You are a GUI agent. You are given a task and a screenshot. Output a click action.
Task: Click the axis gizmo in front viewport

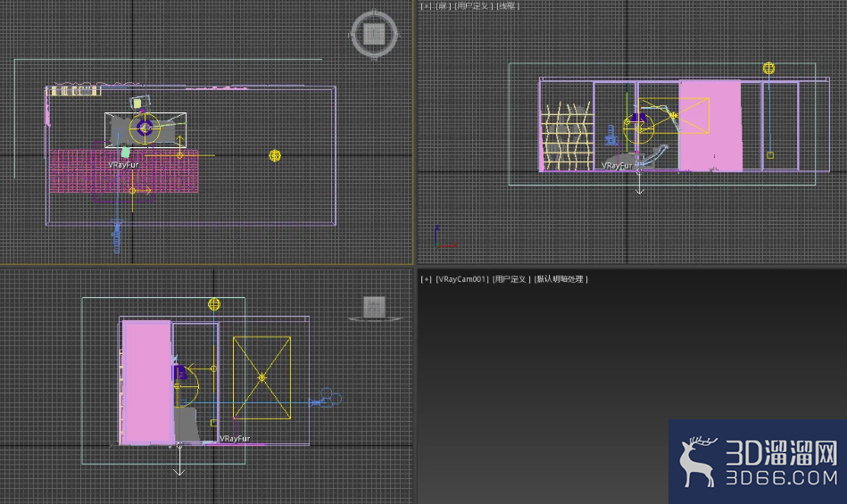click(x=444, y=238)
